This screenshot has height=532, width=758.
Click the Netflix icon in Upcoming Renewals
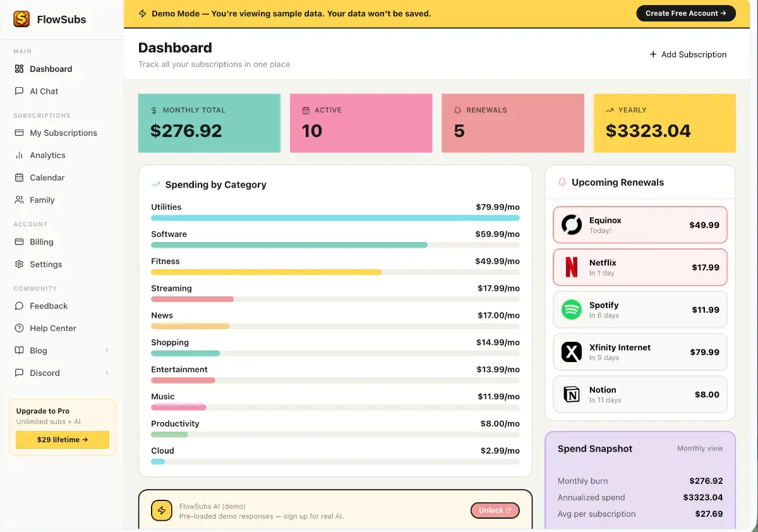(x=571, y=267)
